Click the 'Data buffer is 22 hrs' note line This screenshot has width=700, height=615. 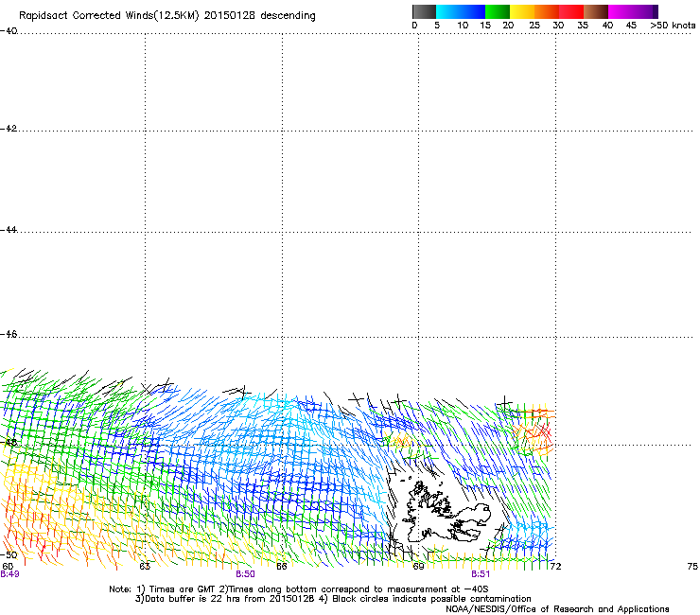(333, 599)
